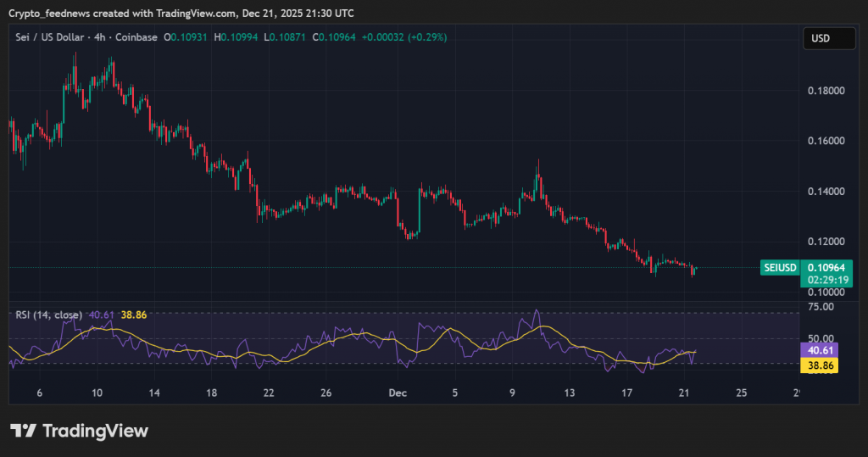The height and width of the screenshot is (457, 868).
Task: Click the 75.00 RSI scale label
Action: [x=820, y=307]
